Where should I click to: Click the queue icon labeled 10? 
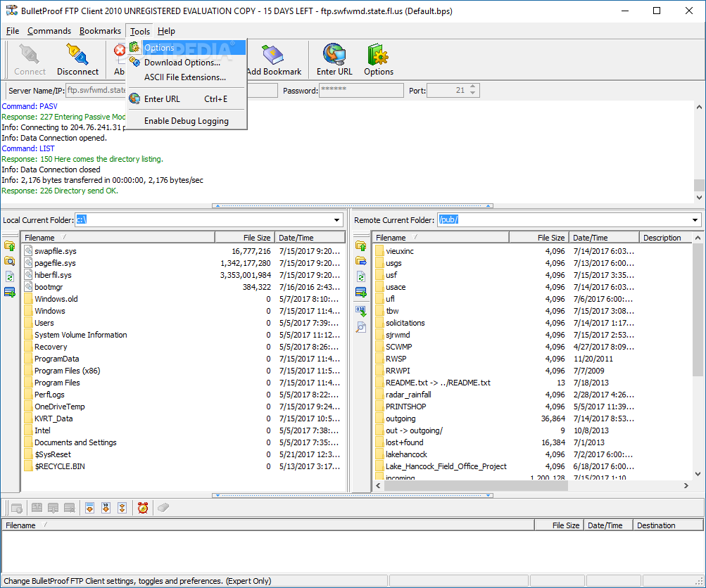tap(106, 508)
